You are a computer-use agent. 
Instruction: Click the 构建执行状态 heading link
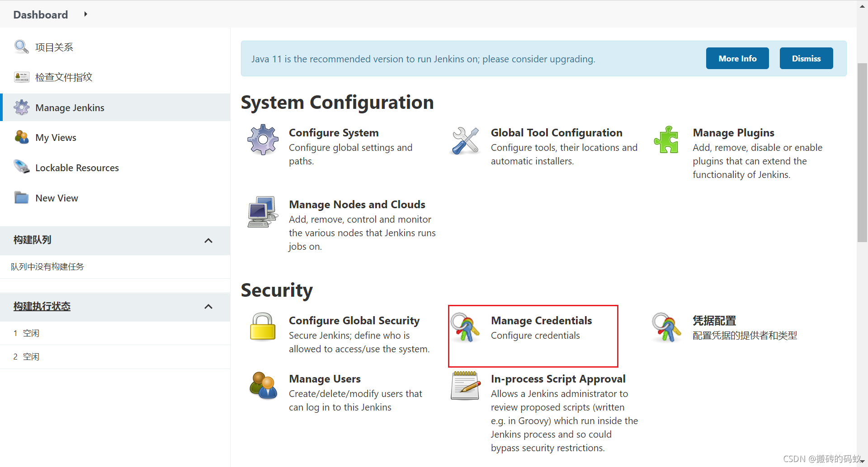tap(42, 306)
